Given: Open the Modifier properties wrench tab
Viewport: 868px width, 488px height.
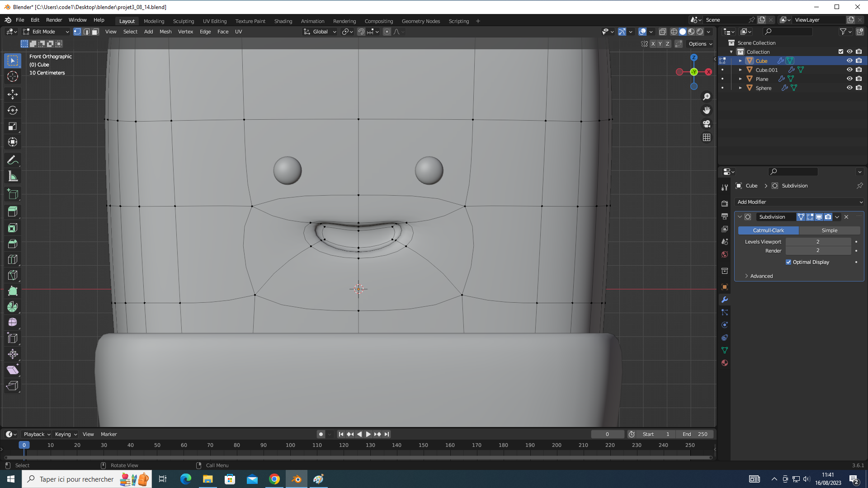Looking at the screenshot, I should click(x=725, y=300).
